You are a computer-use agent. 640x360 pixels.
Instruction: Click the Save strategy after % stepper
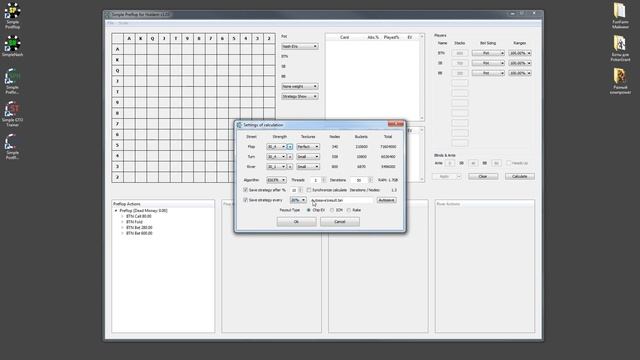[x=301, y=190]
